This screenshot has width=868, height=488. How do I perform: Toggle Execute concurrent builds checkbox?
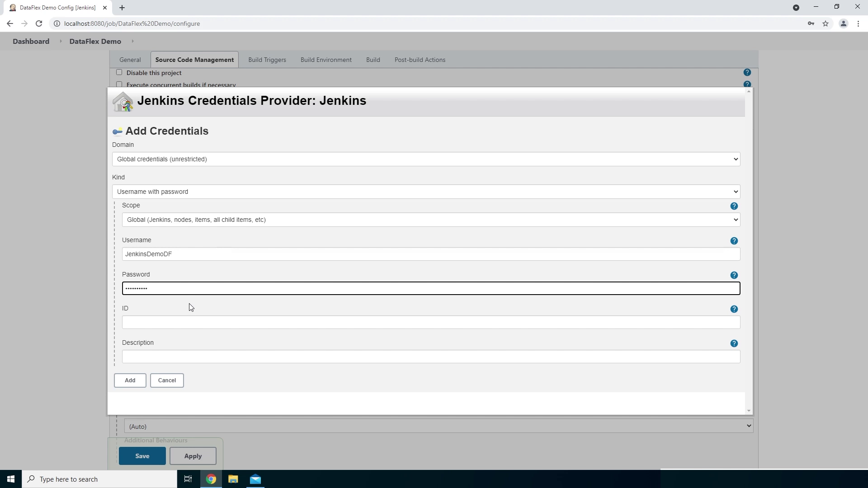(x=119, y=84)
